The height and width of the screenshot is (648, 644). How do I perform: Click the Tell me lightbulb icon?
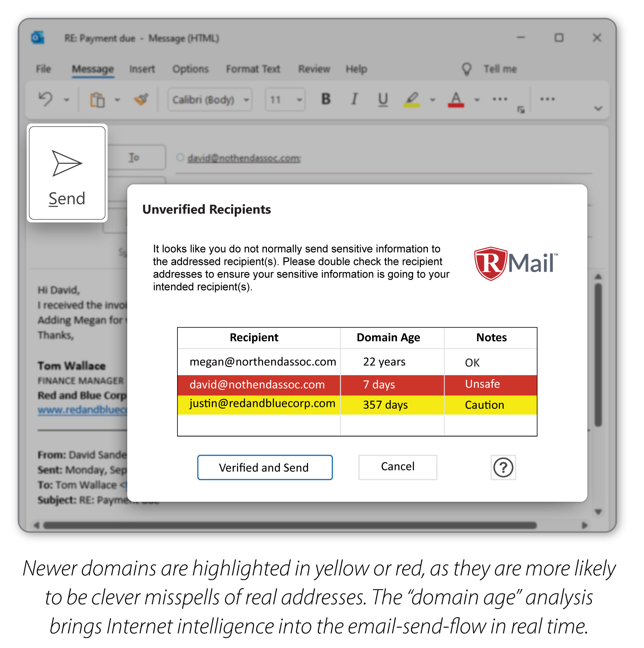[466, 69]
